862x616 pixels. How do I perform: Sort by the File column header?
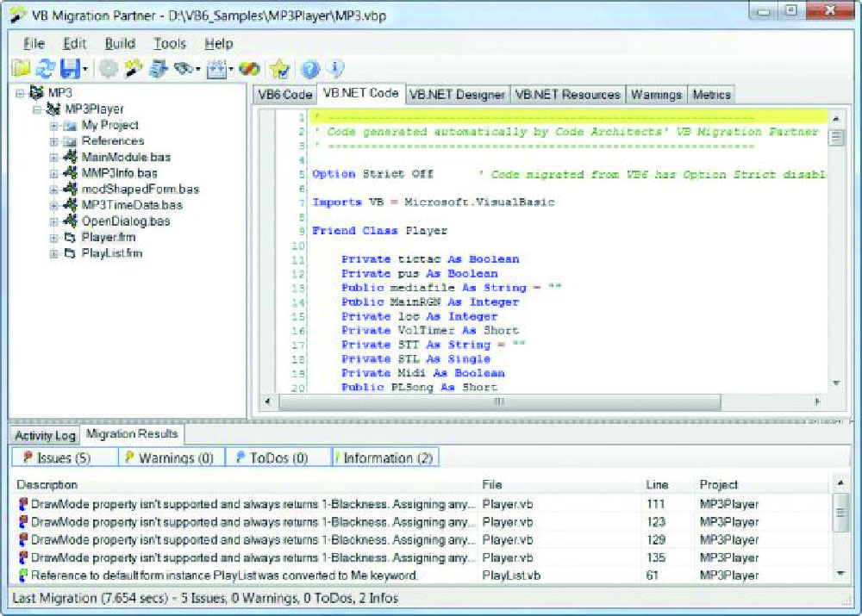[561, 485]
